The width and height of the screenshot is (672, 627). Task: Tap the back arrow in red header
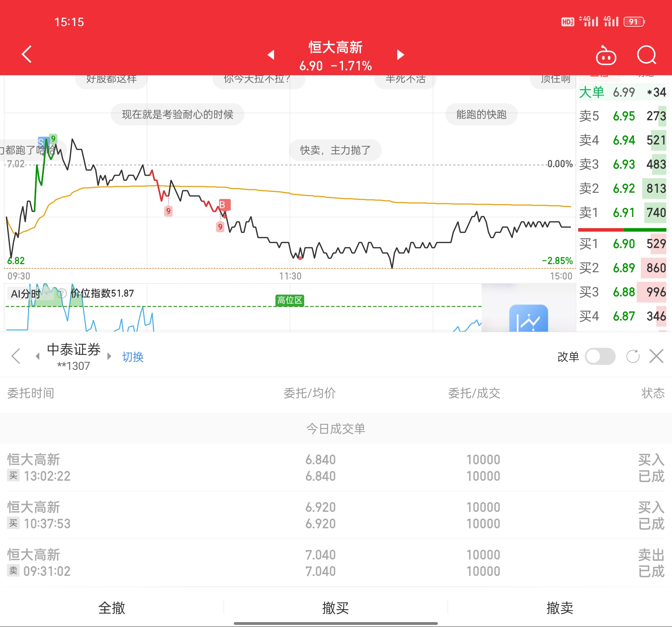[27, 54]
